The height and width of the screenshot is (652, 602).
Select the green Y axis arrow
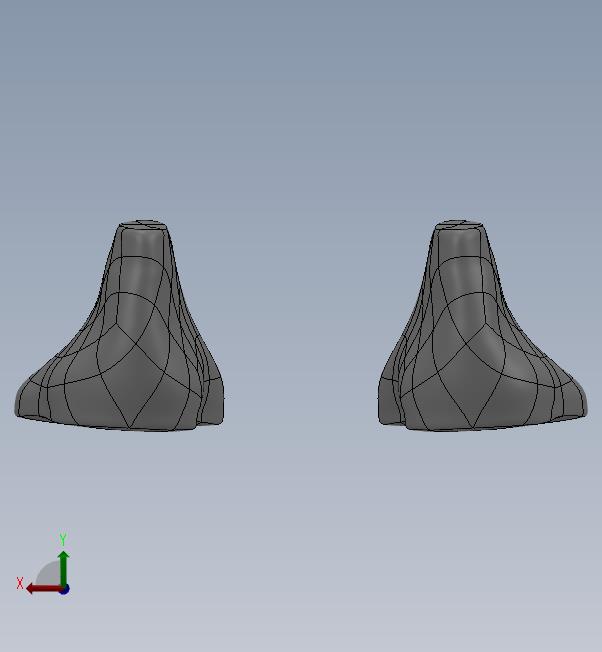click(x=63, y=568)
